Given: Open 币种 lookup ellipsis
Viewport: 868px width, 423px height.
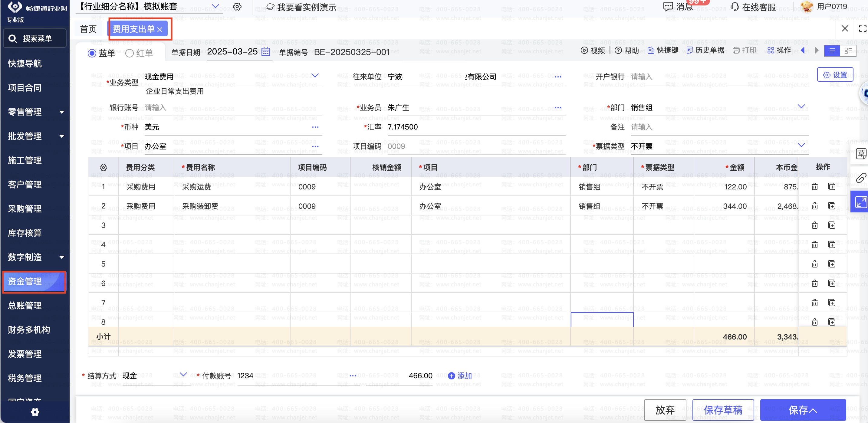Looking at the screenshot, I should point(315,127).
